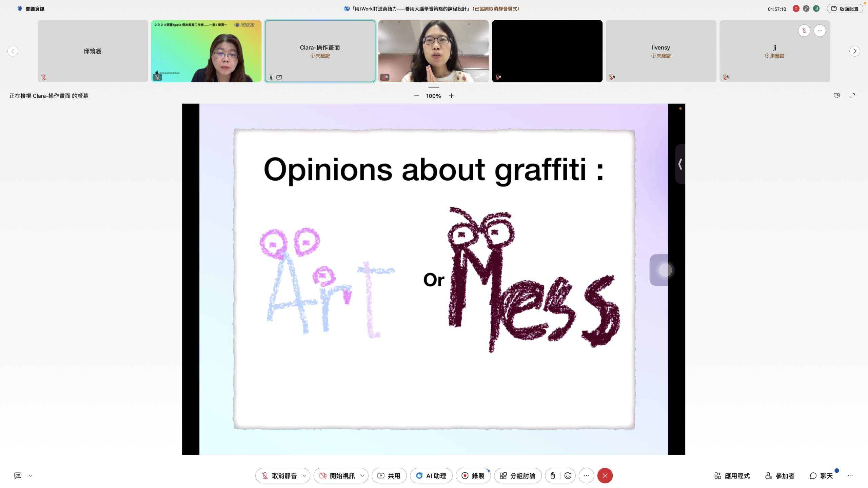Screen dimensions: 868x488
Task: Enter full screen view of shared screen
Action: coord(852,96)
